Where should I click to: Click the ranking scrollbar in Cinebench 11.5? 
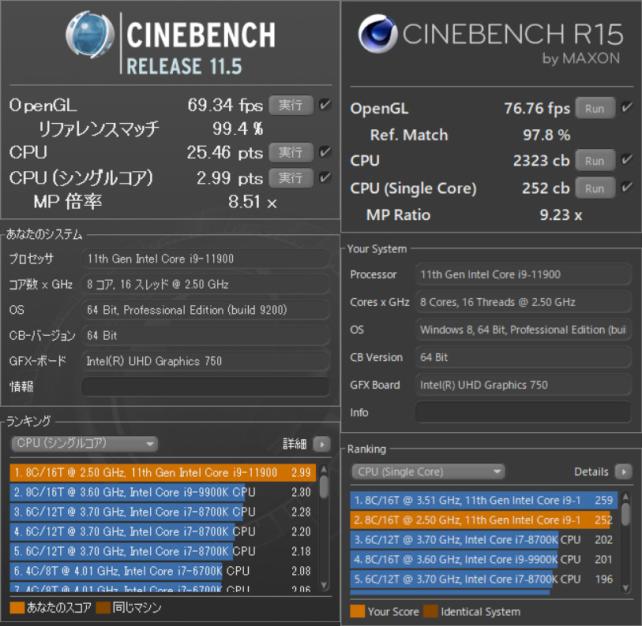click(x=324, y=486)
